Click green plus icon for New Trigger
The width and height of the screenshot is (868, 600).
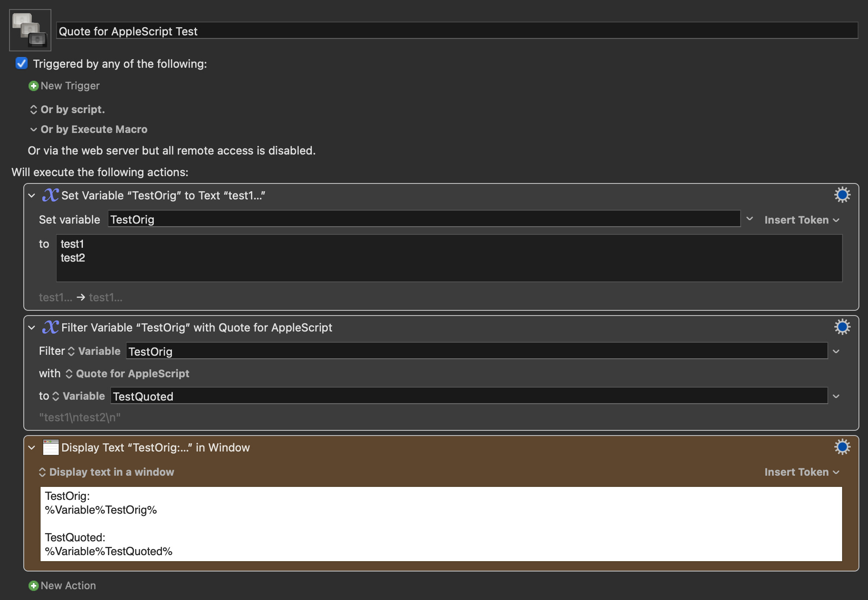tap(33, 86)
